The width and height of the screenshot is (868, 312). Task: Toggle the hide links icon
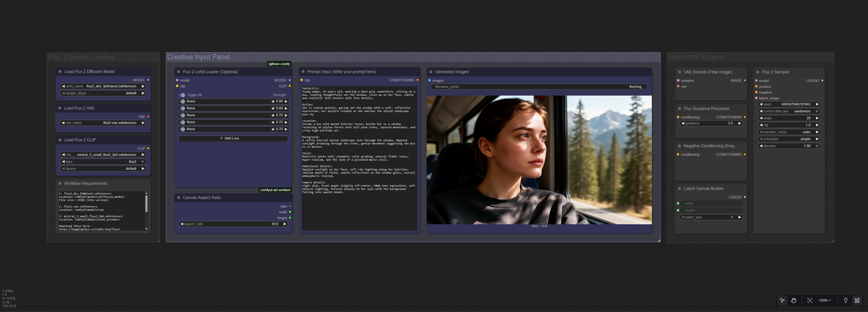857,300
